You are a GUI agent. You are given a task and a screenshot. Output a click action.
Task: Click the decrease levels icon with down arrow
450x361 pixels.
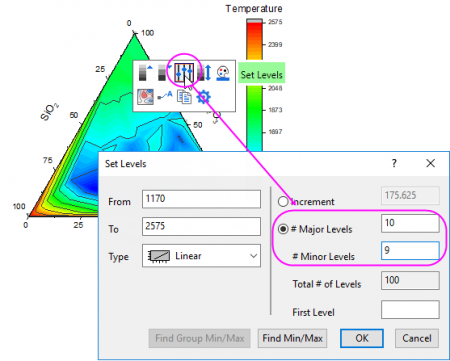click(164, 73)
